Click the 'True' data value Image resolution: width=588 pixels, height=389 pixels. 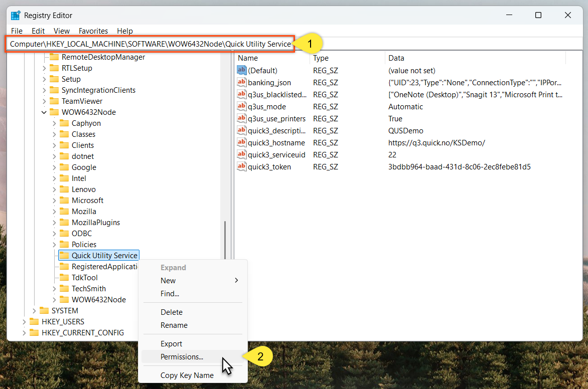tap(395, 119)
